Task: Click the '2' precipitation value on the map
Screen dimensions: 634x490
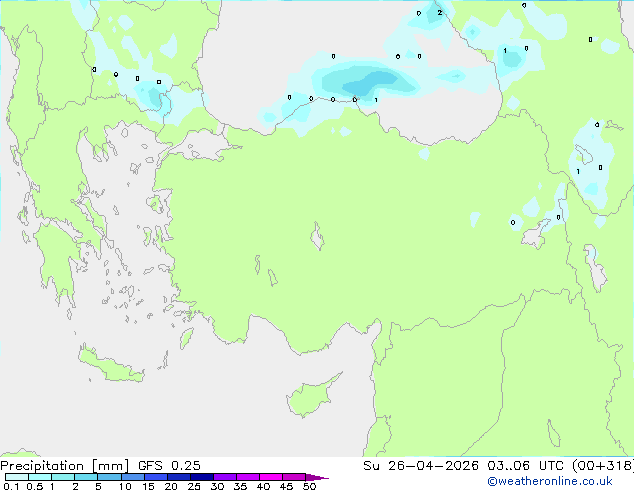Action: pyautogui.click(x=440, y=13)
